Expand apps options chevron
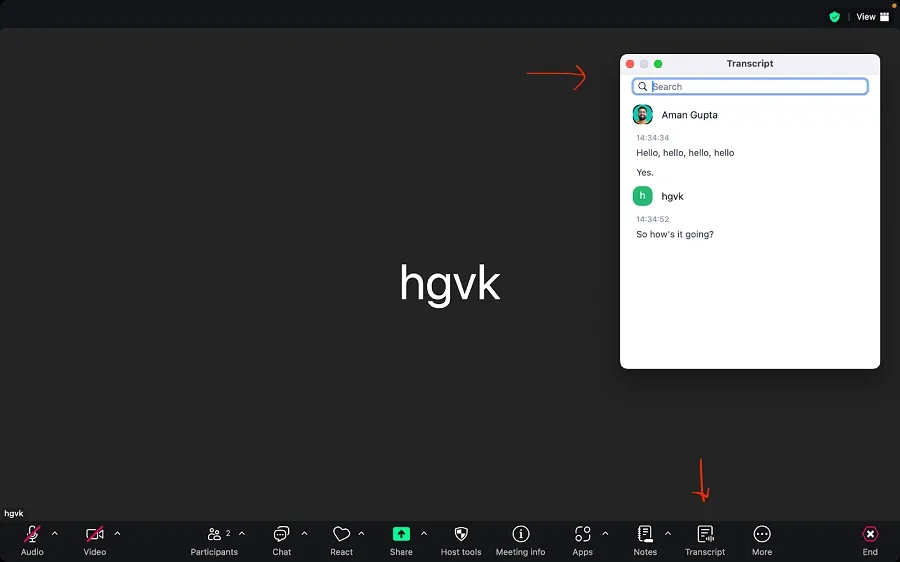 605,534
